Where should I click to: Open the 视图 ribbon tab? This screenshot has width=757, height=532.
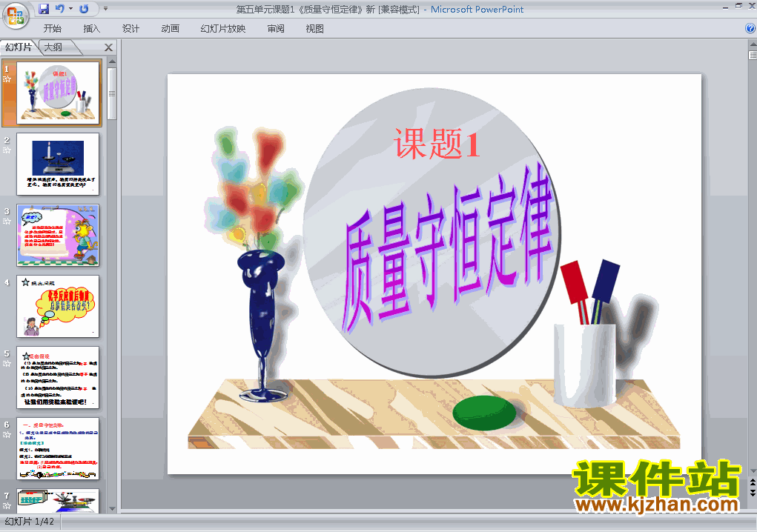[x=314, y=28]
